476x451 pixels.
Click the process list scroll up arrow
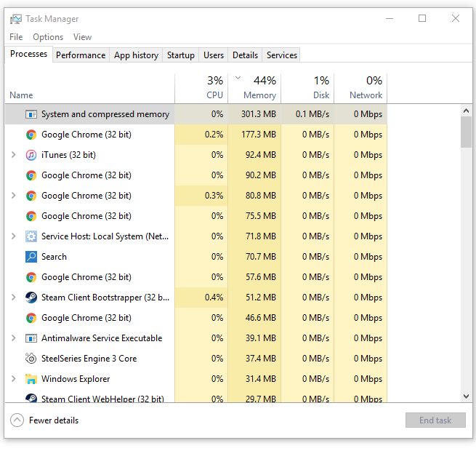467,111
